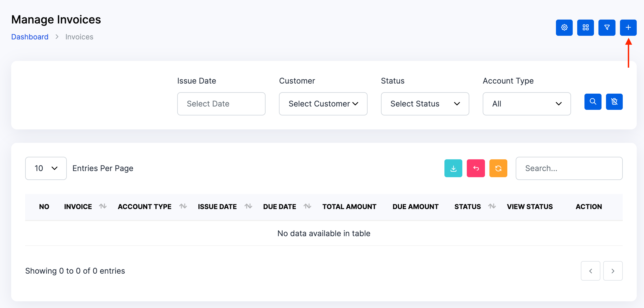Toggle the filter funnel icon button
Screen dimensions: 644x308
pyautogui.click(x=607, y=28)
